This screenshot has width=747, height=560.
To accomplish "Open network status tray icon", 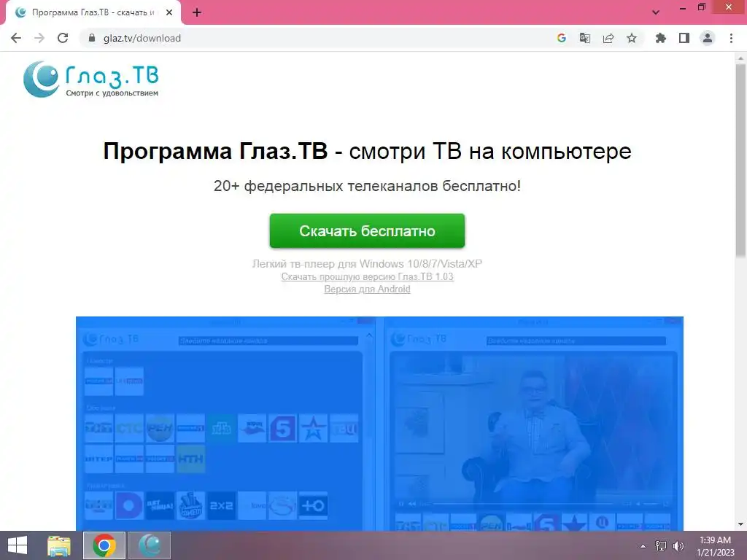I will pos(661,545).
